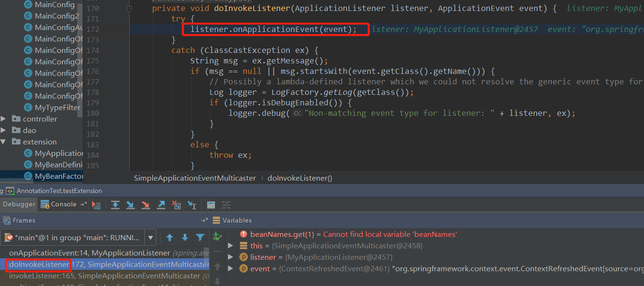Move to next frame with down arrow
Viewport: 644px width, 286px height.
pyautogui.click(x=185, y=237)
